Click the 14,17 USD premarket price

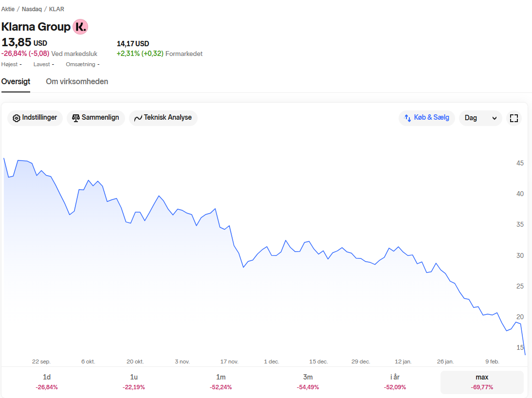pyautogui.click(x=133, y=44)
